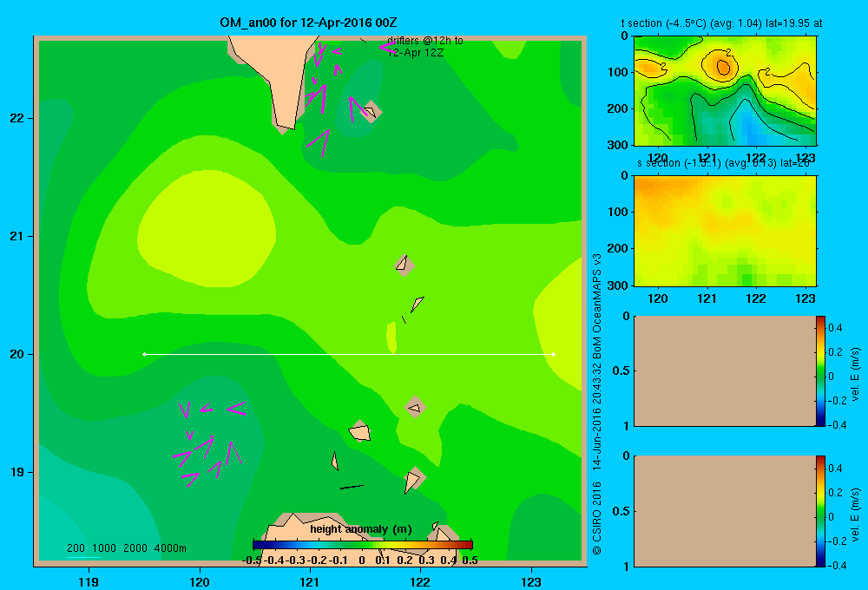Viewport: 868px width, 590px height.
Task: Click the '0.5' label on height color bar
Action: click(470, 560)
